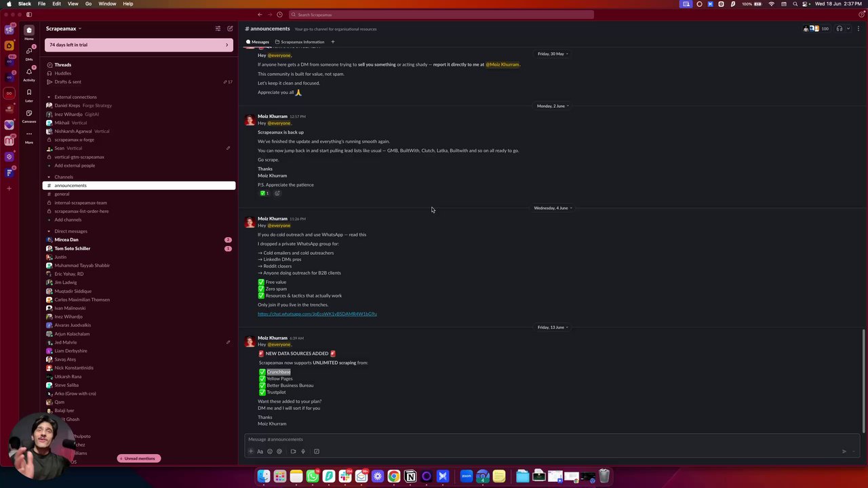Open the Later bookmark icon
This screenshot has height=488, width=868.
pos(29,93)
